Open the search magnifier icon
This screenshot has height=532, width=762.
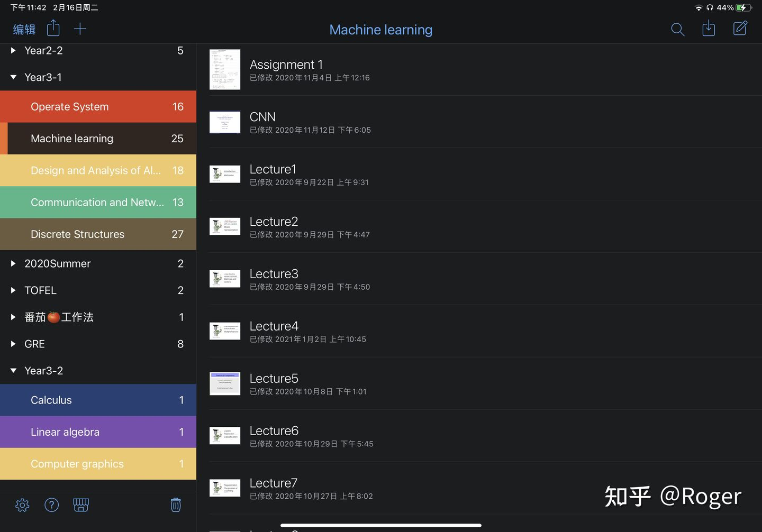(677, 29)
